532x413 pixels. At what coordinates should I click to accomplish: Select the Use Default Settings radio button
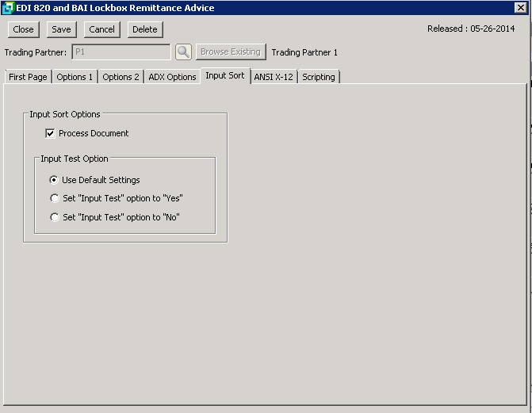tap(54, 180)
